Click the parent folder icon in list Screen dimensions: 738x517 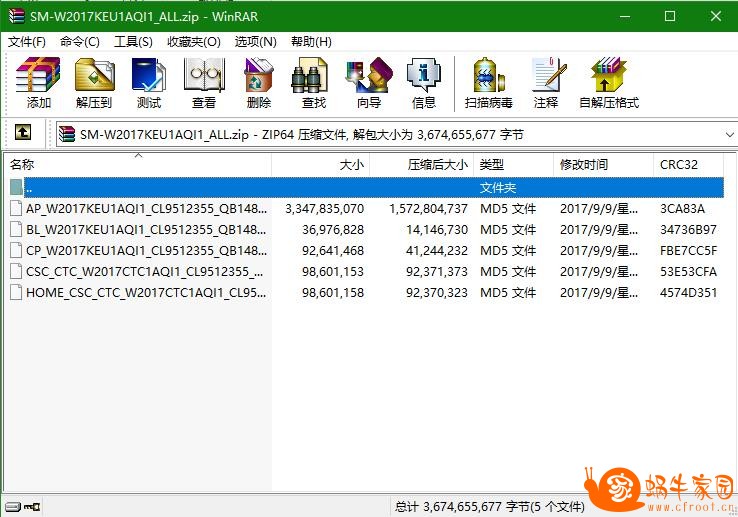[x=16, y=187]
